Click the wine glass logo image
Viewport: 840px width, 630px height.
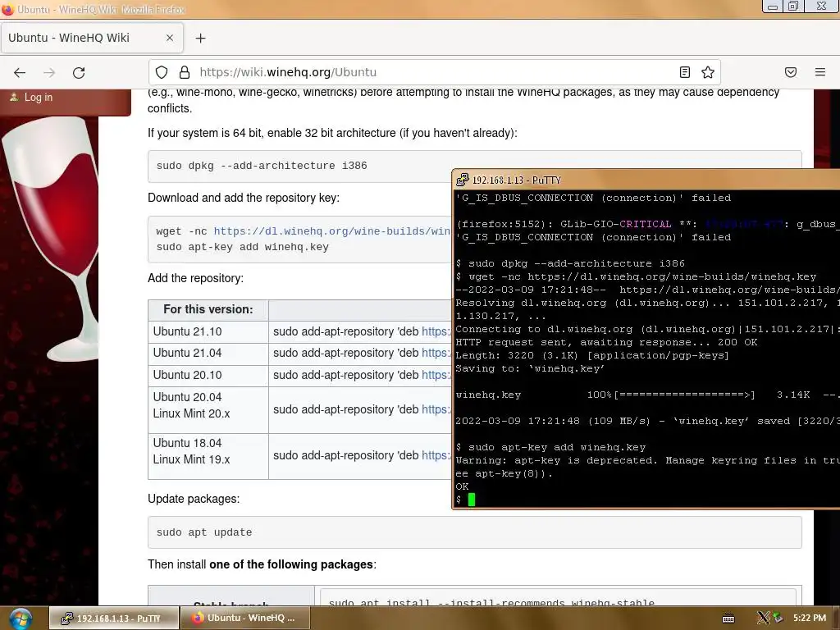[x=49, y=239]
